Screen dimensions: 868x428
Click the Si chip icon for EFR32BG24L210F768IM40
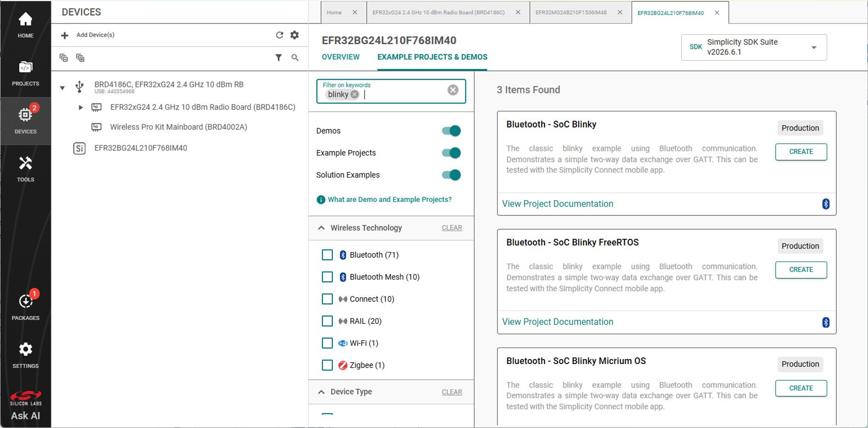80,148
